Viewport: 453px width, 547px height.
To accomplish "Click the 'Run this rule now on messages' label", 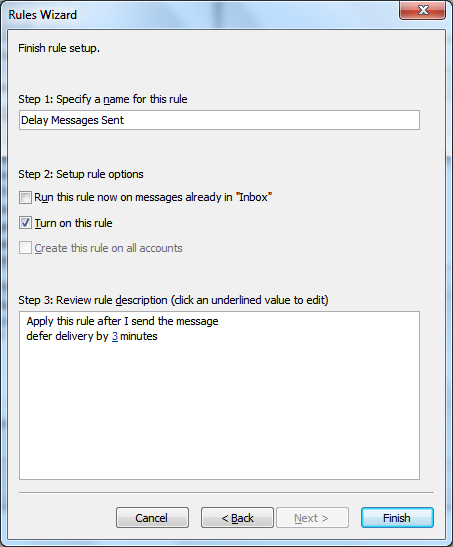I will 153,197.
